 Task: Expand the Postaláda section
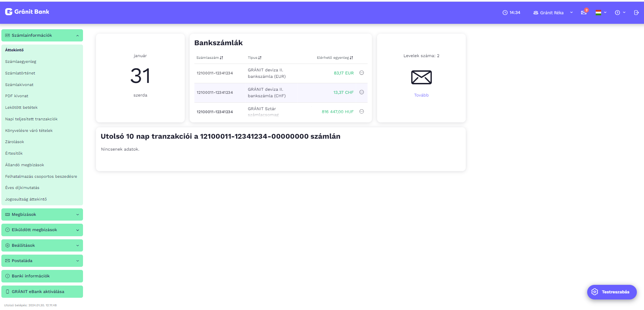42,261
